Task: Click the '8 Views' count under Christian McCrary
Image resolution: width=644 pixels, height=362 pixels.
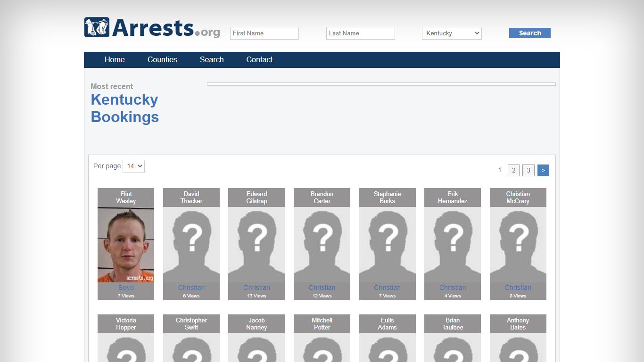Action: coord(518,296)
